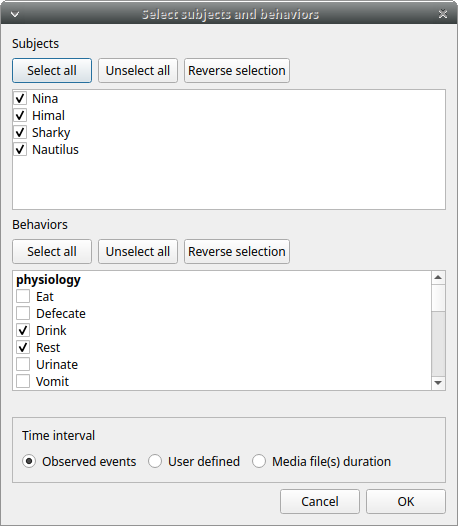
Task: Close the Select subjects and behaviors dialog
Action: coord(443,14)
